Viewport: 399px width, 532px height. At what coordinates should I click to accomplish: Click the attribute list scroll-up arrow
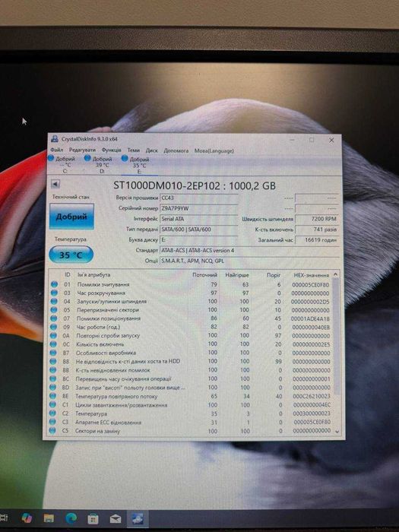tap(336, 274)
